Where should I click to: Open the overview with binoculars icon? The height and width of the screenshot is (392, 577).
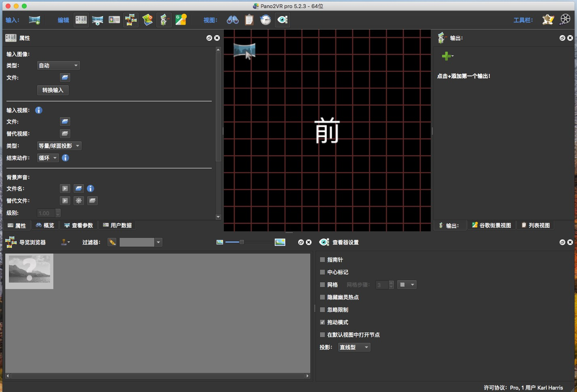(232, 19)
